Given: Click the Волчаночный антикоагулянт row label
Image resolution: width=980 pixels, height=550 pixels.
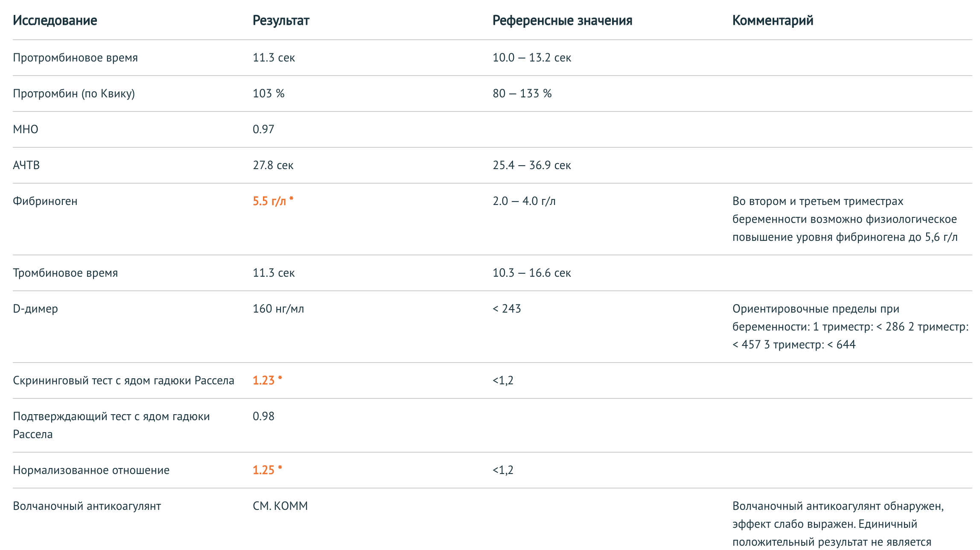Looking at the screenshot, I should 87,506.
